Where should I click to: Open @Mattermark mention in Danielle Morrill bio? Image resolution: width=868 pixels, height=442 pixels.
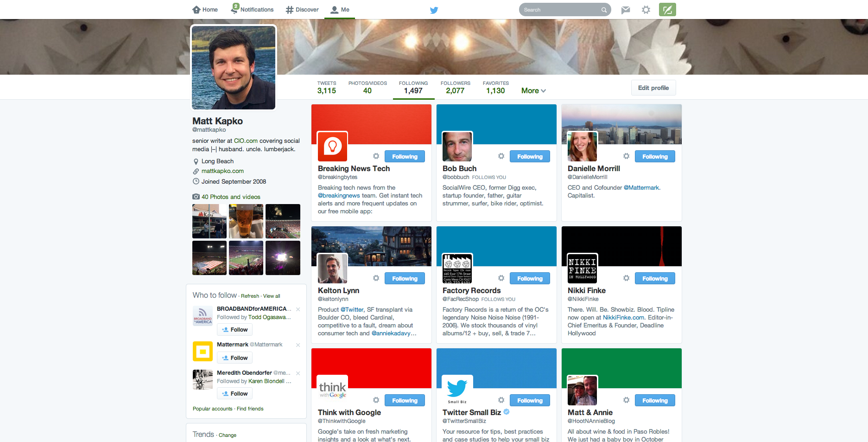click(x=641, y=188)
